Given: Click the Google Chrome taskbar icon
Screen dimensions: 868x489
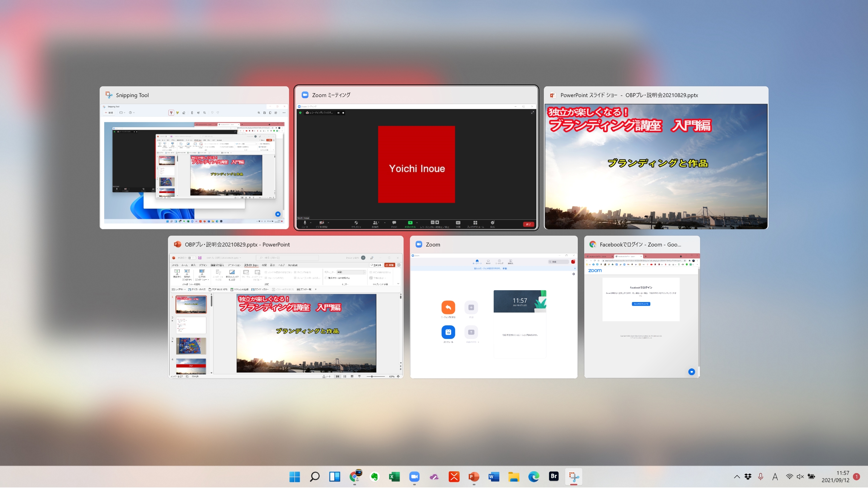Looking at the screenshot, I should 355,477.
